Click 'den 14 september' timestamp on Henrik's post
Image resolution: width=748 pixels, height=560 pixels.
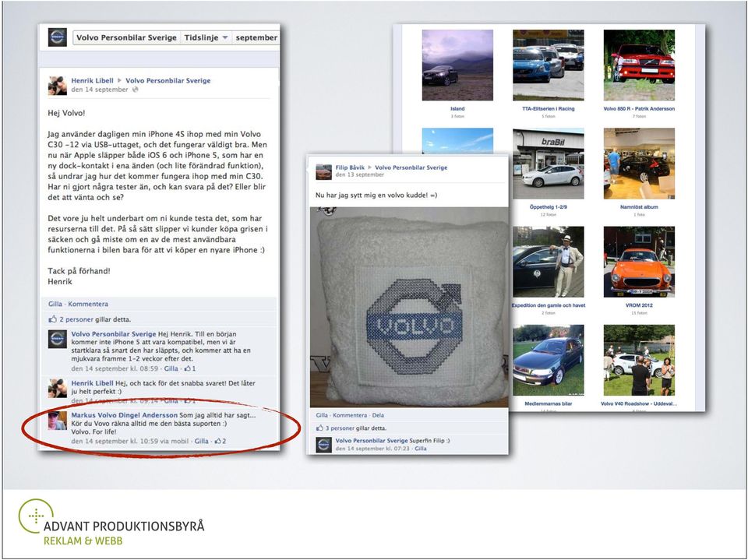(x=100, y=90)
